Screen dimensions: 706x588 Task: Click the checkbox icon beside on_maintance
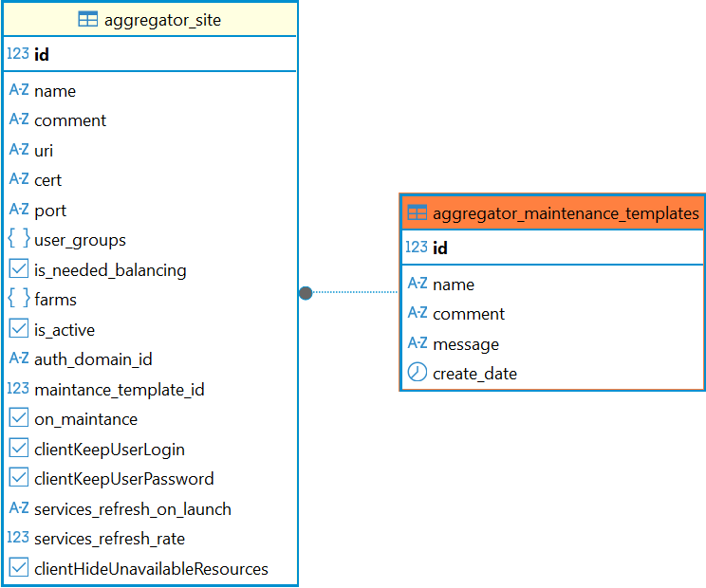(19, 418)
